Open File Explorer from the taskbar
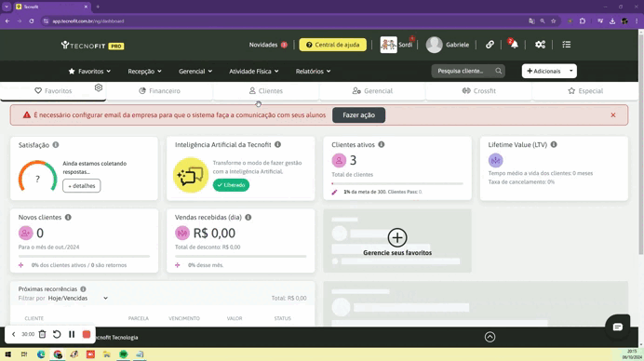The image size is (644, 361). click(x=107, y=354)
